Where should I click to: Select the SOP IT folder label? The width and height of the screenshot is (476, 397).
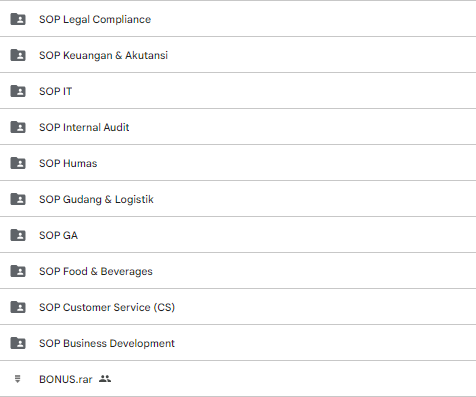(56, 91)
